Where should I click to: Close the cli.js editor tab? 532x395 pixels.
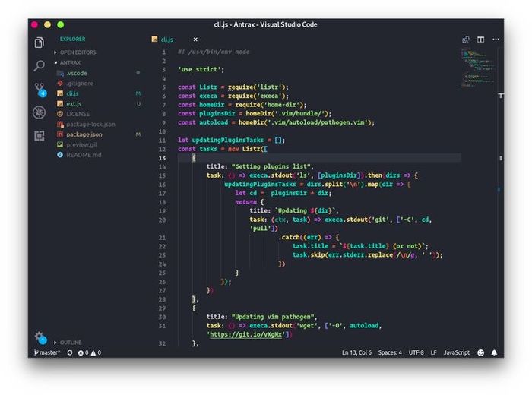195,39
